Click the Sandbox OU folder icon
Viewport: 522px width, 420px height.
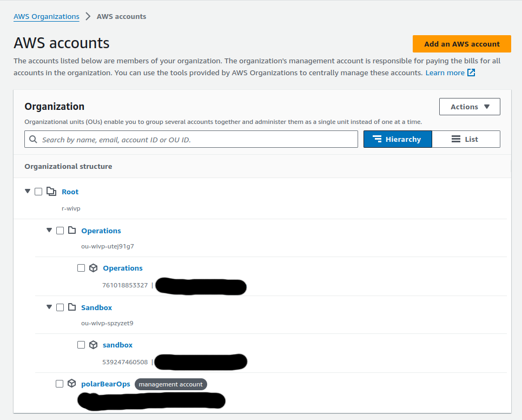click(x=72, y=307)
